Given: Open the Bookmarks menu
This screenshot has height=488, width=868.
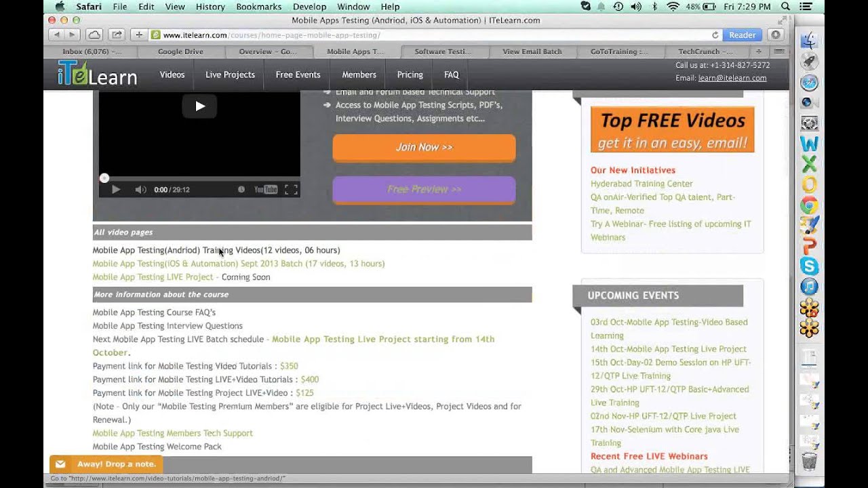Looking at the screenshot, I should (259, 7).
